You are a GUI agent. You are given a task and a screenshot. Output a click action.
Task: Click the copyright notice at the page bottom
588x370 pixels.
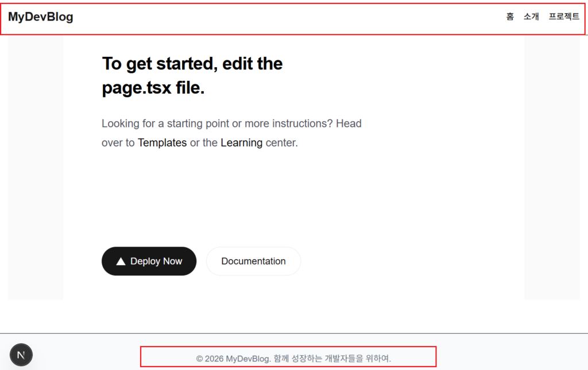click(x=293, y=359)
